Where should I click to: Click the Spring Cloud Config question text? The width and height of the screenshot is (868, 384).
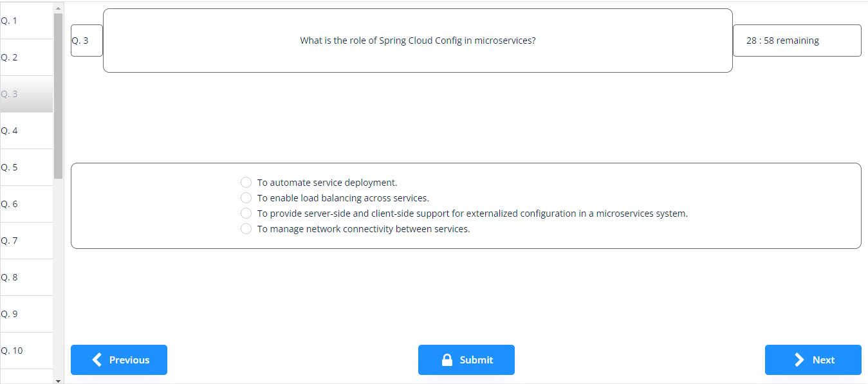418,41
